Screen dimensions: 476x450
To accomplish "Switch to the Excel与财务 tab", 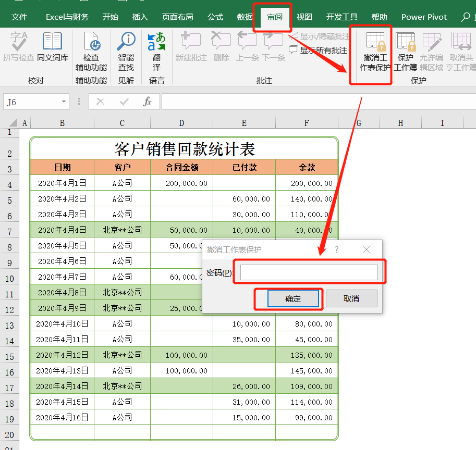I will [67, 17].
